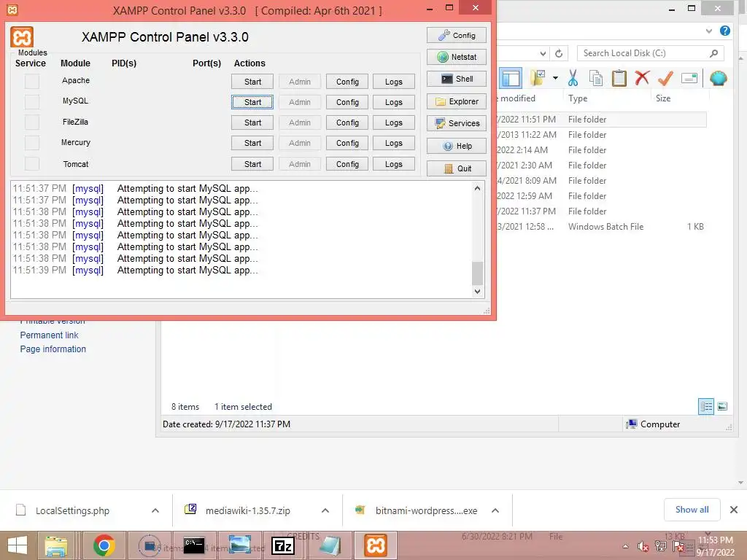Open MySQL Config menu
Screen dimensions: 747x560
click(347, 102)
